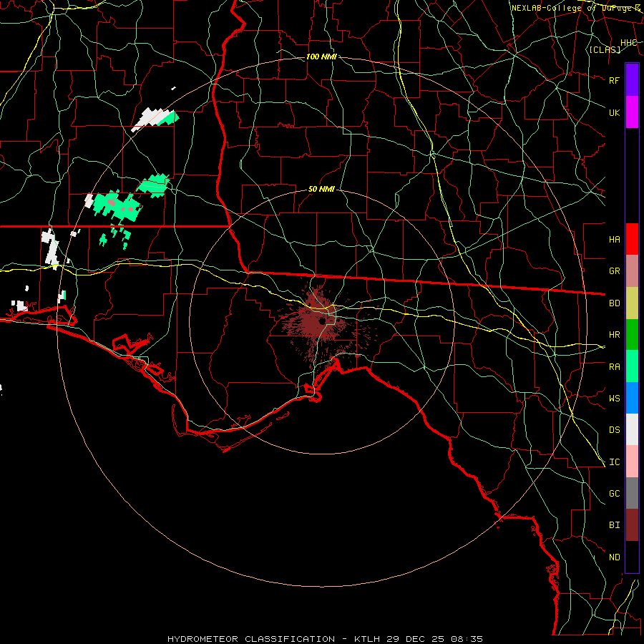The width and height of the screenshot is (644, 644).
Task: Click the gray GC ground clutter swatch
Action: click(632, 493)
